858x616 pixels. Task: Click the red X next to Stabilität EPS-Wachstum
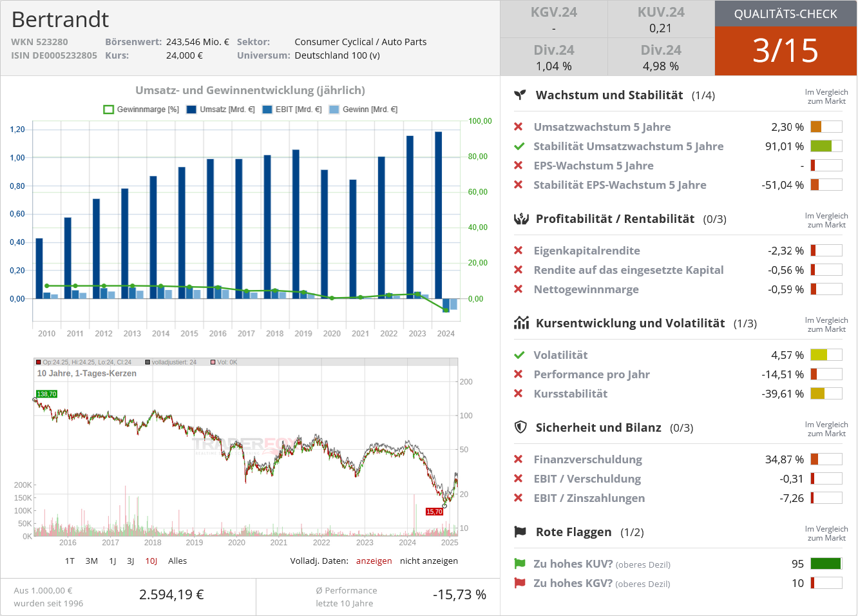pyautogui.click(x=519, y=185)
